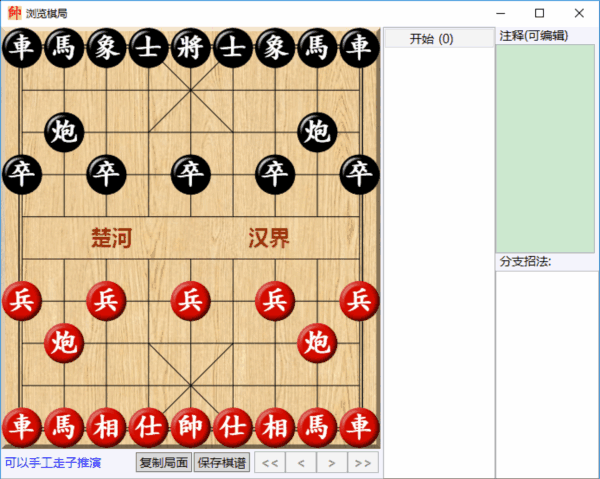Step forward one move with > button

pyautogui.click(x=332, y=463)
